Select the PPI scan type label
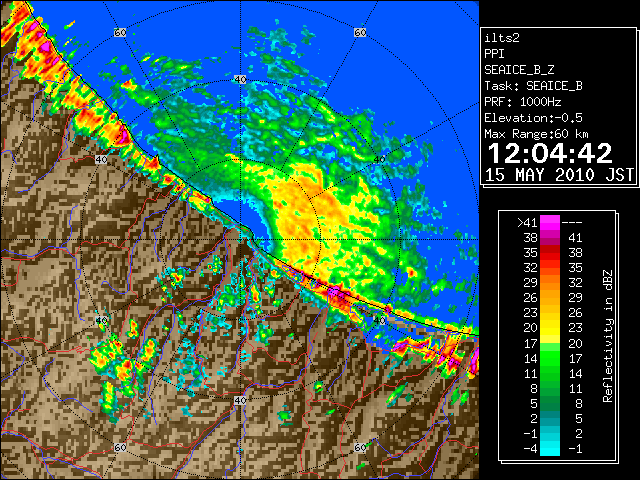Screen dimensions: 640x480 494,54
